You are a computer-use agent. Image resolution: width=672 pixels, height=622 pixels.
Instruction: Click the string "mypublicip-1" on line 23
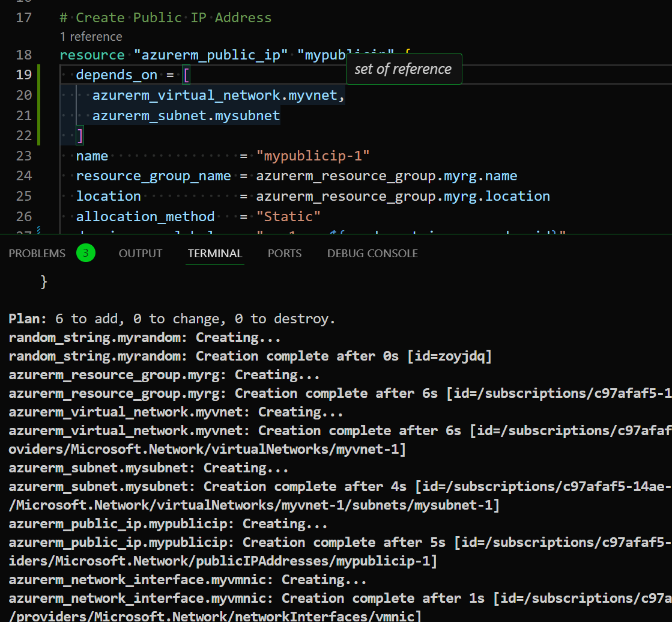tap(313, 156)
